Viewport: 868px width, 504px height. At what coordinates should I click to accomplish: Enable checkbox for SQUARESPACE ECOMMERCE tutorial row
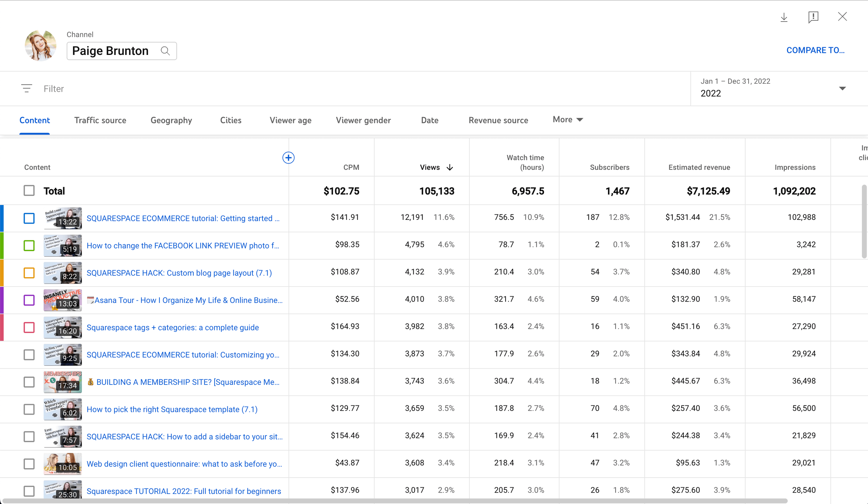(x=29, y=218)
